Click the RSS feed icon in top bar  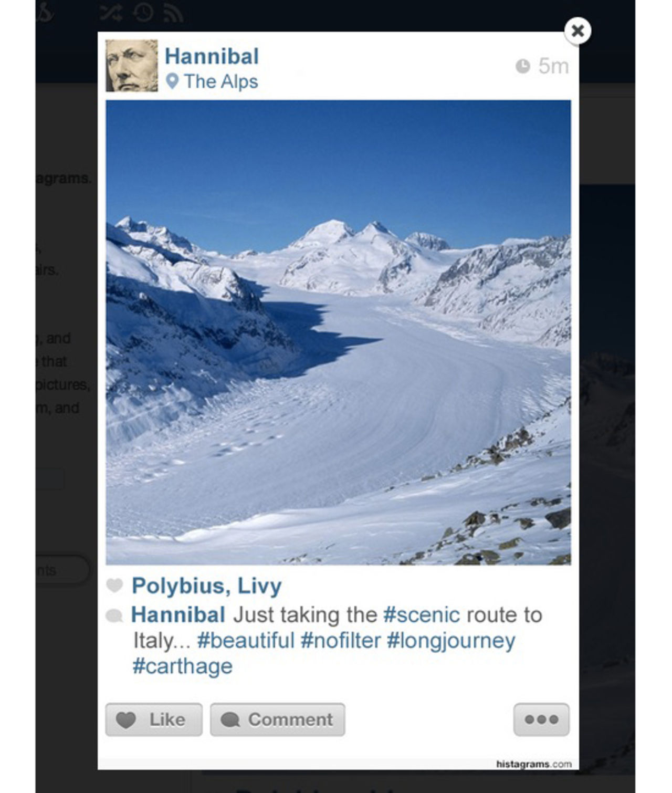pyautogui.click(x=173, y=14)
